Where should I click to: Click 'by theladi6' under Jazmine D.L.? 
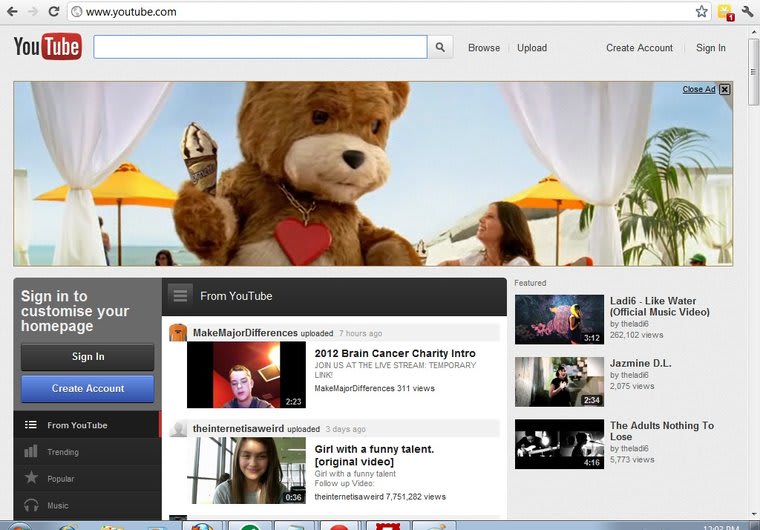coord(629,375)
